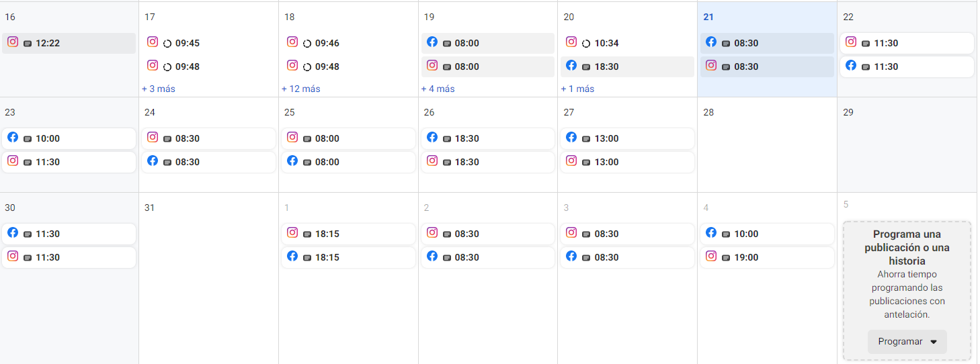
Task: Click the loading spinner icon on day 20's 10:34 post
Action: tap(586, 44)
